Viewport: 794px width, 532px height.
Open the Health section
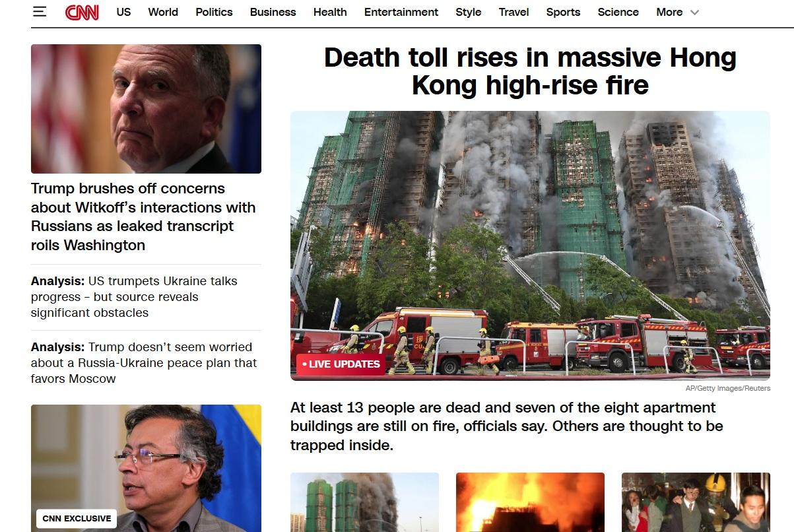point(330,12)
